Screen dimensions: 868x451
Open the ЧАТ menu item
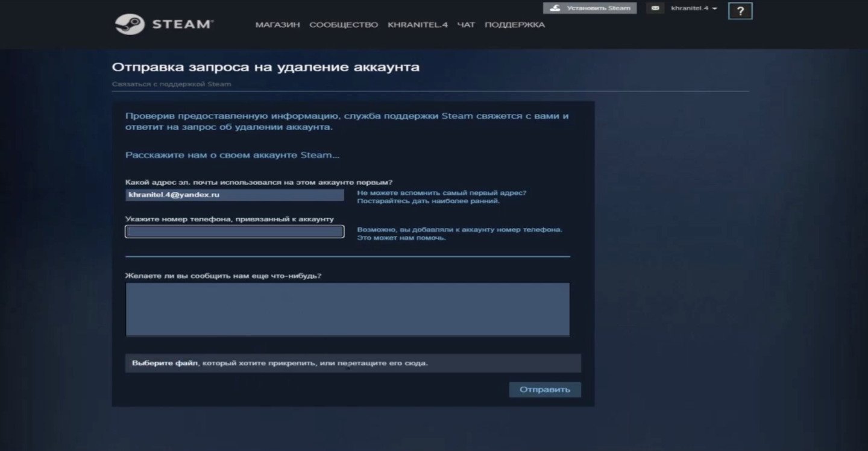[x=466, y=25]
